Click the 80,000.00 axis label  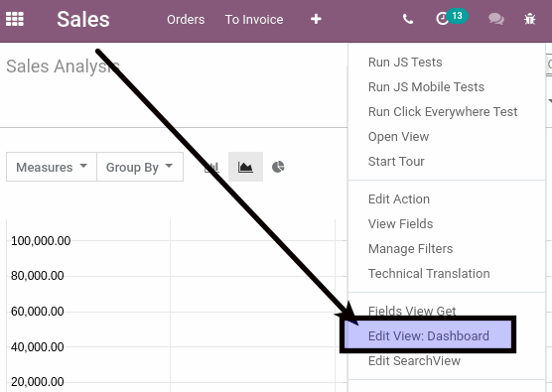38,276
